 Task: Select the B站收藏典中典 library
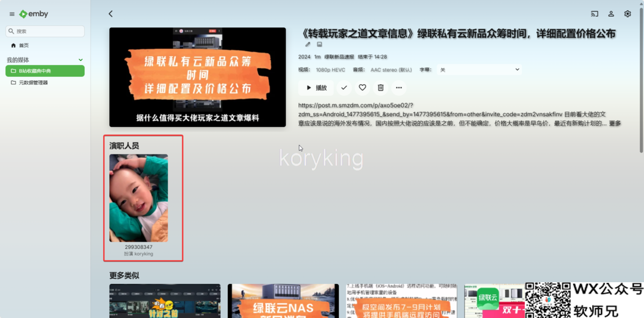click(x=45, y=70)
